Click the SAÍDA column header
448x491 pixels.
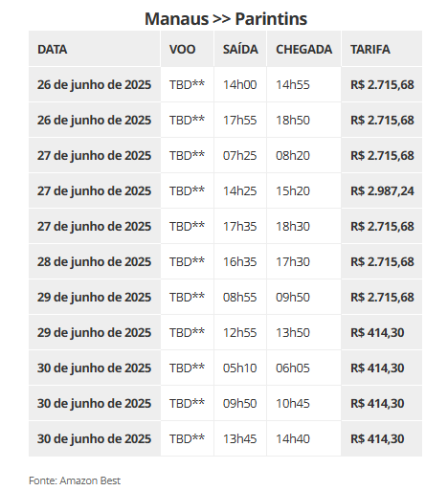pyautogui.click(x=240, y=49)
